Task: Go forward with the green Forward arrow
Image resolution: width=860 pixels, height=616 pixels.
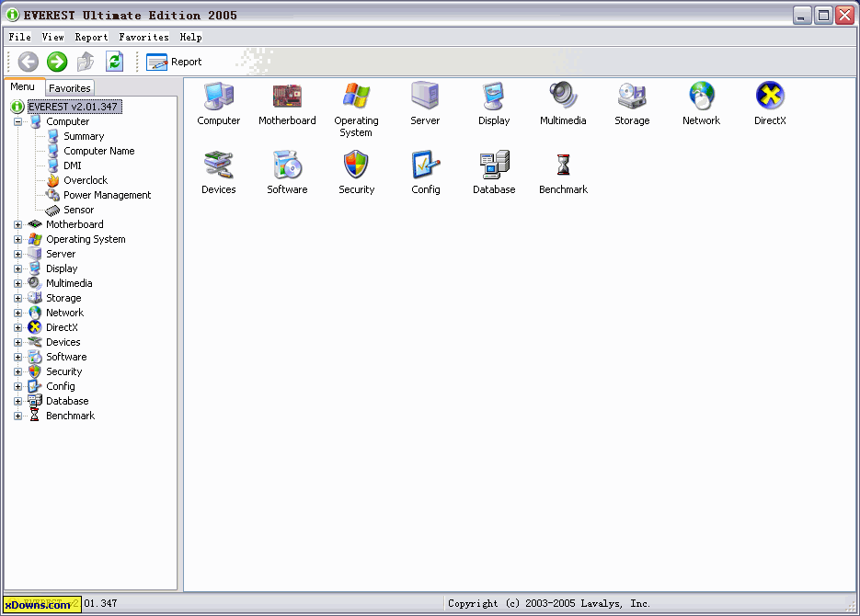Action: tap(57, 62)
